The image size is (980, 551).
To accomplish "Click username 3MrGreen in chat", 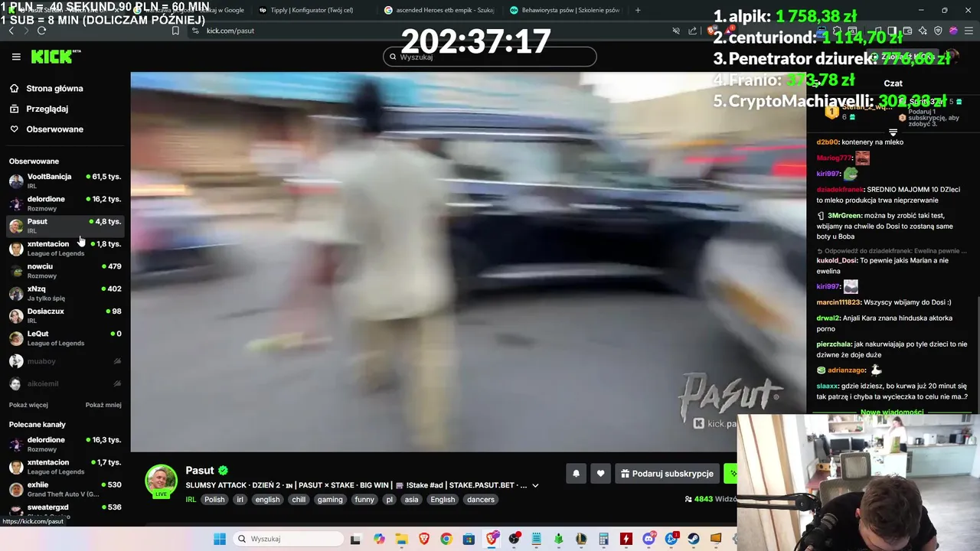I will 844,216.
